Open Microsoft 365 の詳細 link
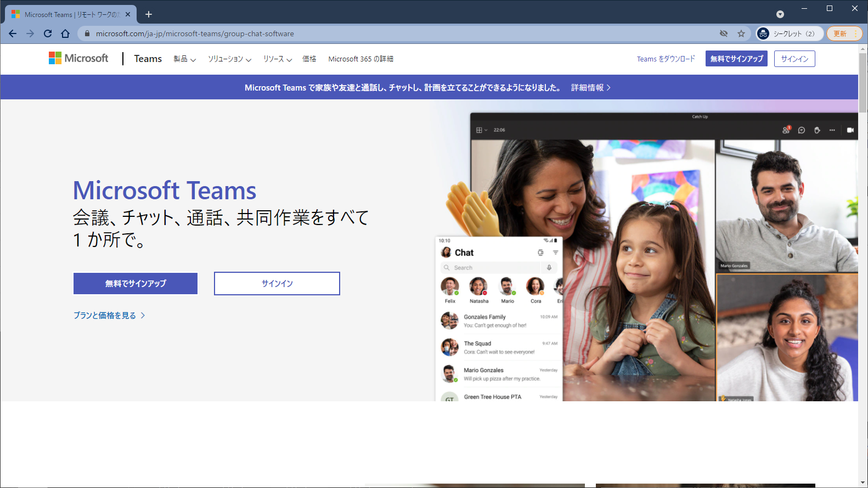Screen dimensions: 868x488 pyautogui.click(x=361, y=59)
